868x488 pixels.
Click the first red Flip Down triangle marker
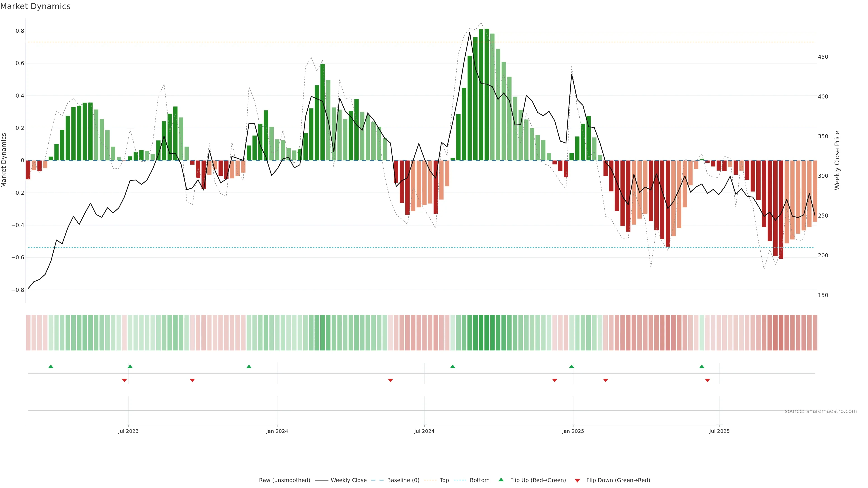pos(124,380)
